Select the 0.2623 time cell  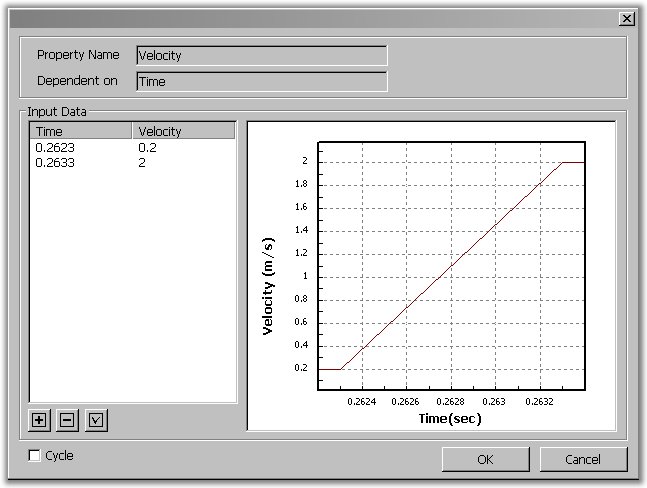click(55, 148)
